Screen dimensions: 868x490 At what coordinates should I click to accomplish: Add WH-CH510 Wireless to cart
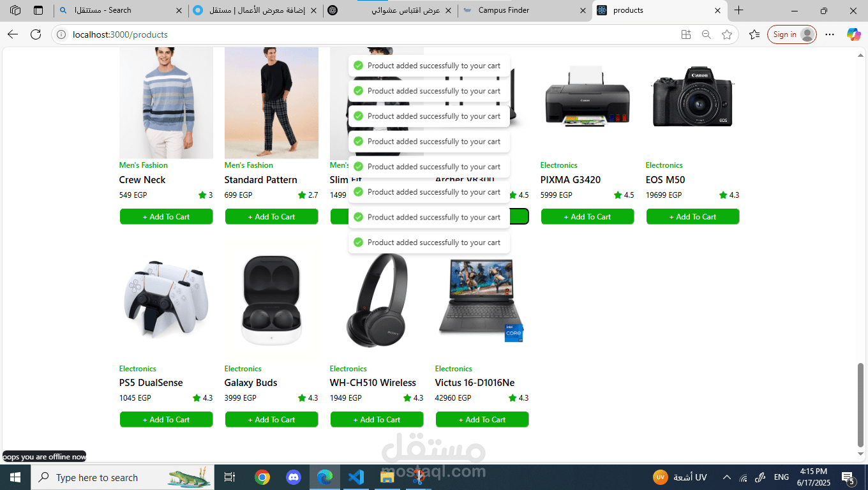[377, 419]
